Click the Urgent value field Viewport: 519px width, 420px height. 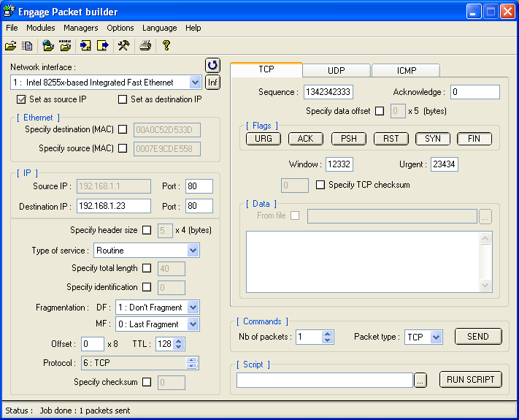point(445,164)
